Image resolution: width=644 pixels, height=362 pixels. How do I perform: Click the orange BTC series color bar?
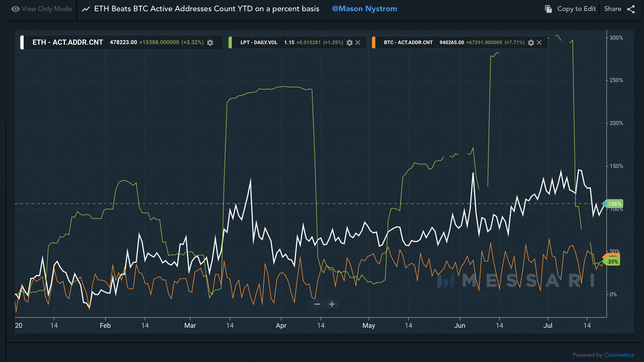pos(373,43)
